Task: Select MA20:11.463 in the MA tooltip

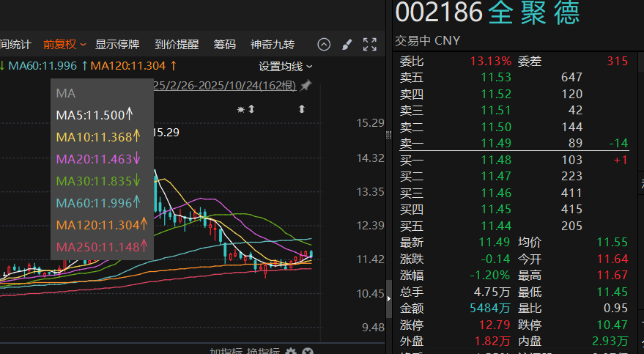Action: tap(98, 159)
